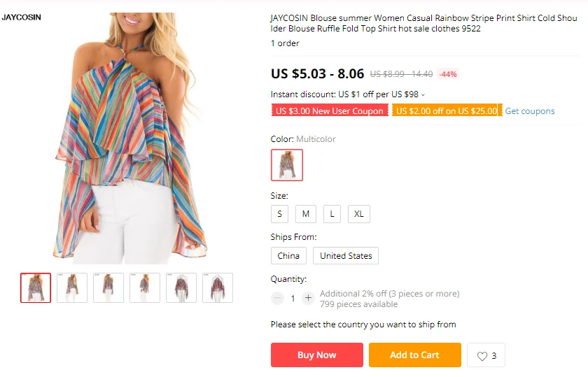This screenshot has width=588, height=377.
Task: Select the Multicolor color swatch
Action: (x=287, y=165)
